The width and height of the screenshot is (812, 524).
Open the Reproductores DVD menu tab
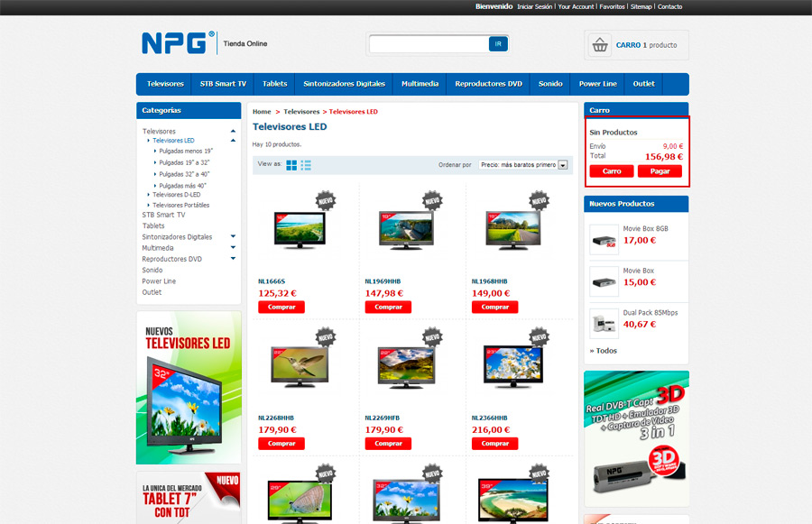click(488, 84)
